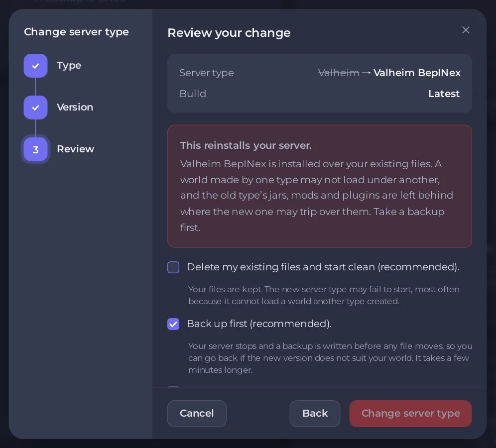This screenshot has width=496, height=448.
Task: Click the 'Change server type' sidebar title
Action: tap(76, 32)
